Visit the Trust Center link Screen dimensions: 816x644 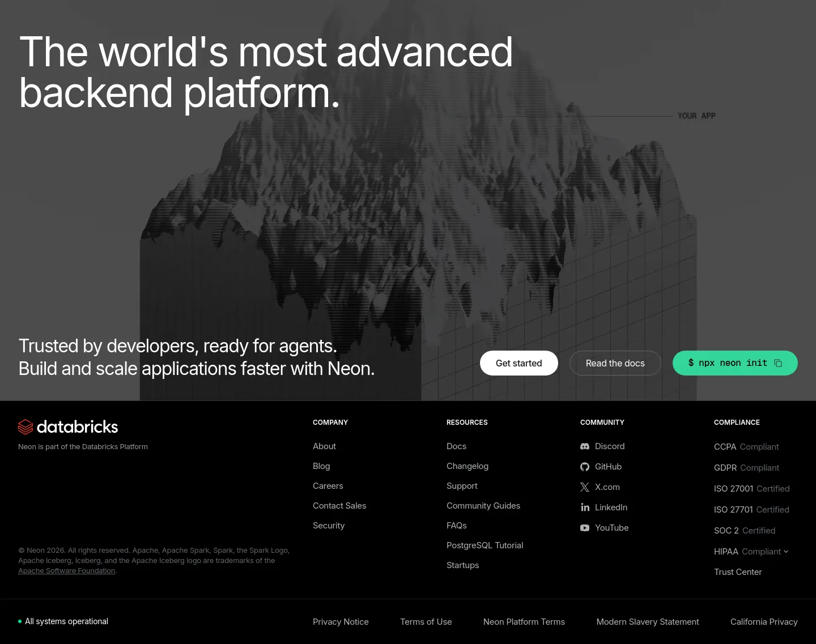click(738, 572)
